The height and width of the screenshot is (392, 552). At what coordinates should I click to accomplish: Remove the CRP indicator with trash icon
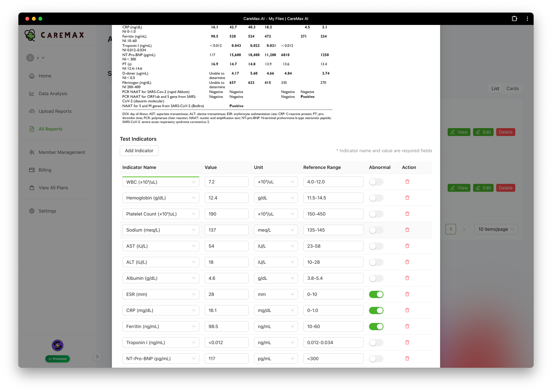(x=407, y=310)
